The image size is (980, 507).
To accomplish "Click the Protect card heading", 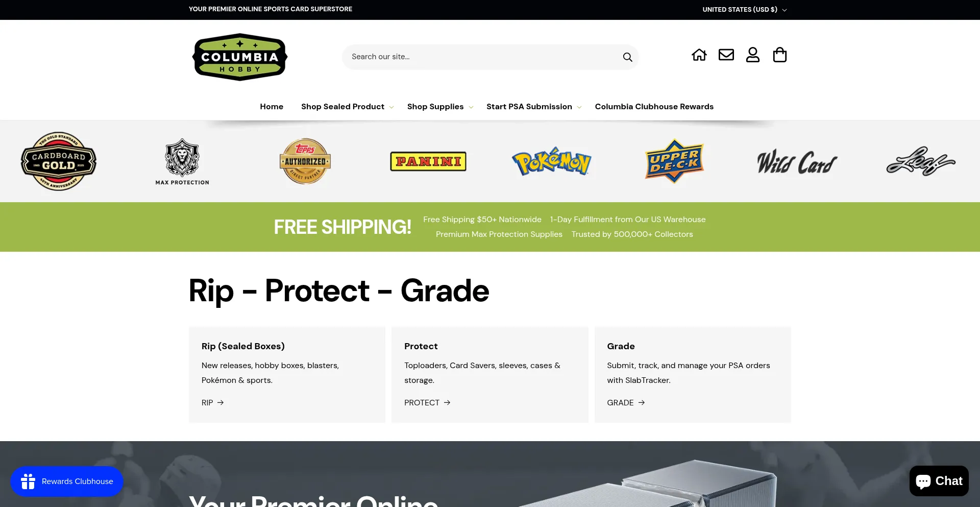I will coord(421,346).
